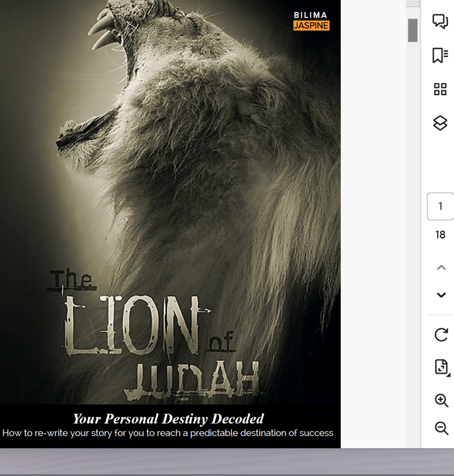The width and height of the screenshot is (454, 476).
Task: Click the current page number field
Action: pos(440,206)
